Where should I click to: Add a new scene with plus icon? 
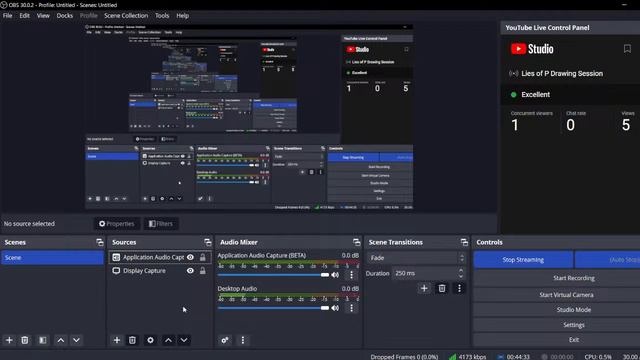coord(9,340)
